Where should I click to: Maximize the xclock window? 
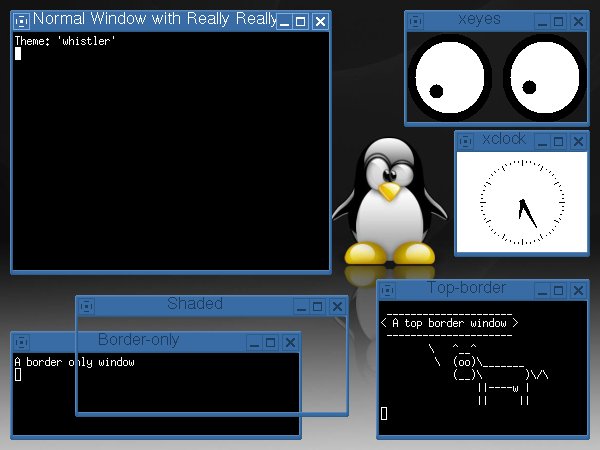[559, 141]
